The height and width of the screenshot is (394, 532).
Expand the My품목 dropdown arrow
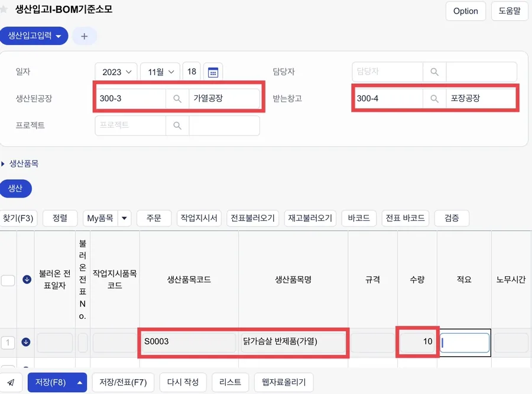click(125, 218)
